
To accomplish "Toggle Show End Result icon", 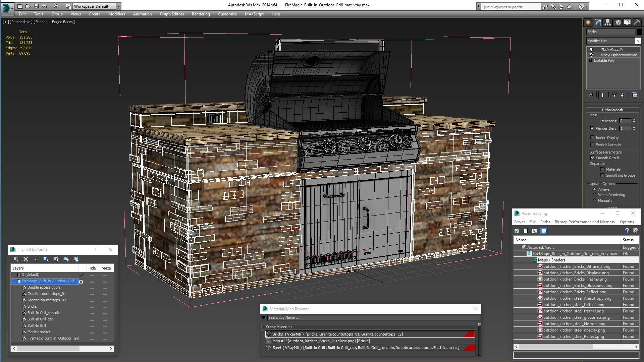I will point(603,95).
